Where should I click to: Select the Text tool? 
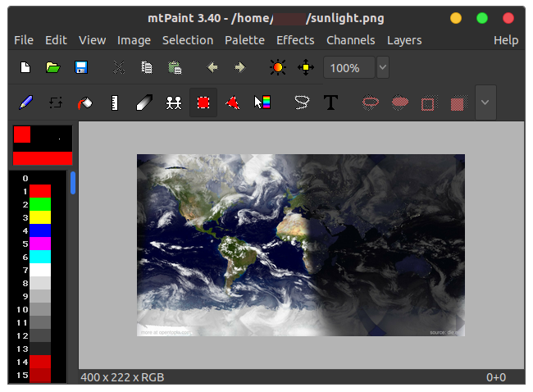330,103
